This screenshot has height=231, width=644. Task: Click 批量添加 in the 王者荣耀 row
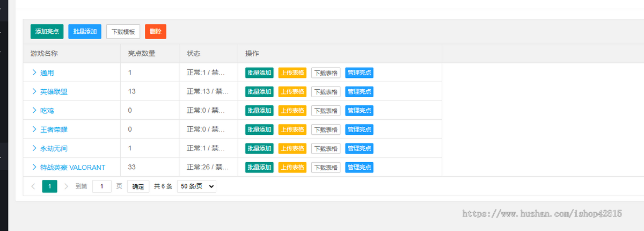tap(259, 129)
